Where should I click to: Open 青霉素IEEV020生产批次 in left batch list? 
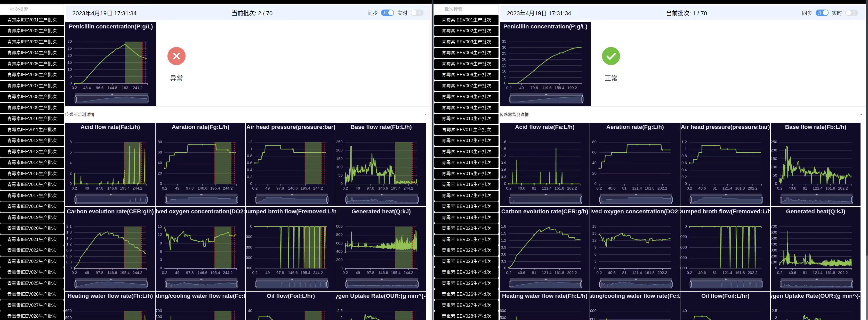(32, 228)
